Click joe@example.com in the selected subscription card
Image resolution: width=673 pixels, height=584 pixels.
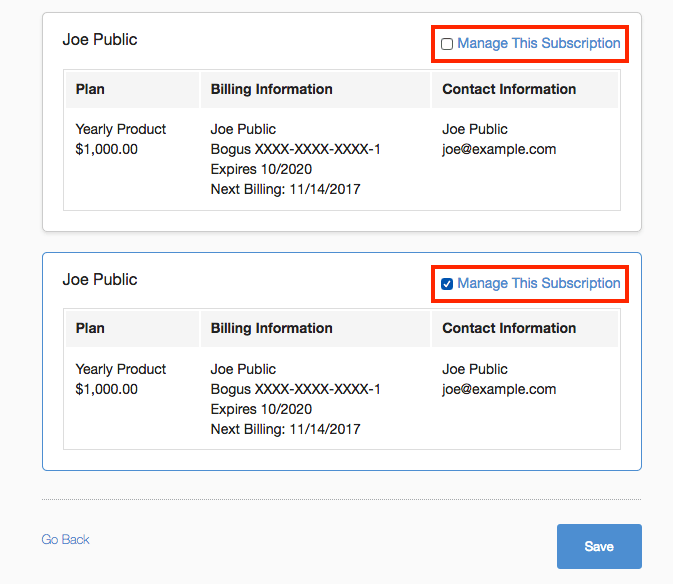[499, 389]
